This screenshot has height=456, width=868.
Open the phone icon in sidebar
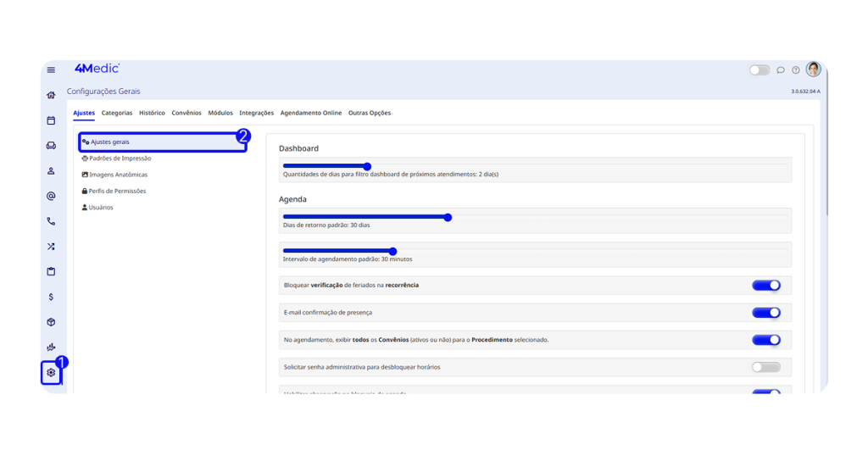click(x=51, y=221)
